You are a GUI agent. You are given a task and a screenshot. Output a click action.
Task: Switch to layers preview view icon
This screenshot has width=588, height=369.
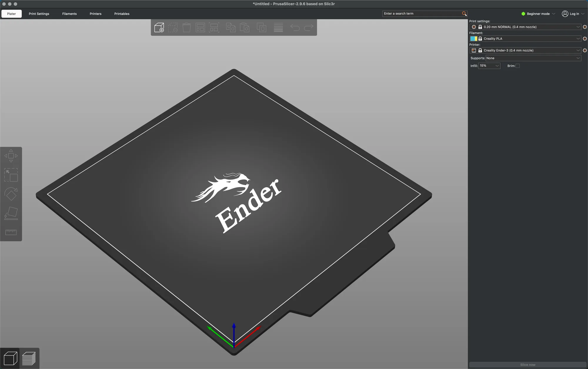point(29,358)
